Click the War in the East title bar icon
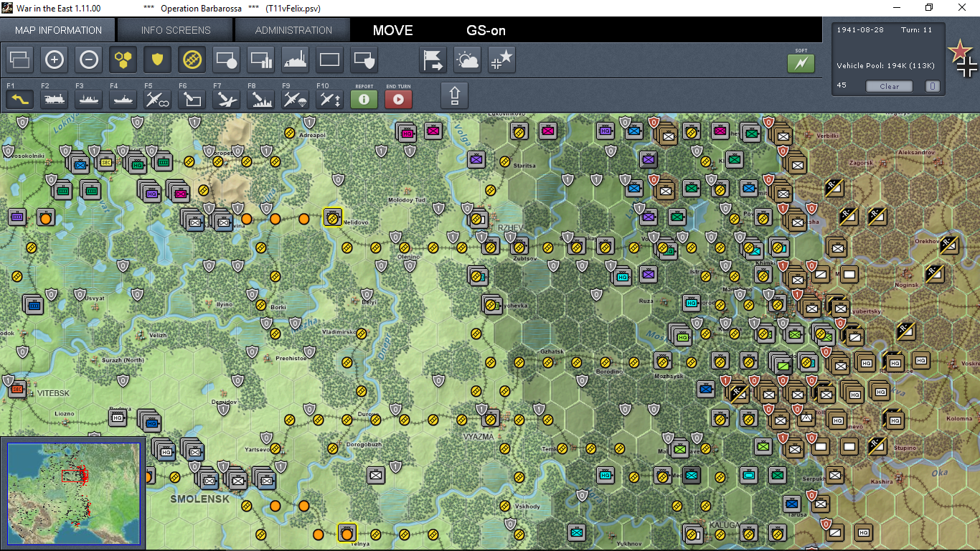Screen dimensions: 980x551 8,8
